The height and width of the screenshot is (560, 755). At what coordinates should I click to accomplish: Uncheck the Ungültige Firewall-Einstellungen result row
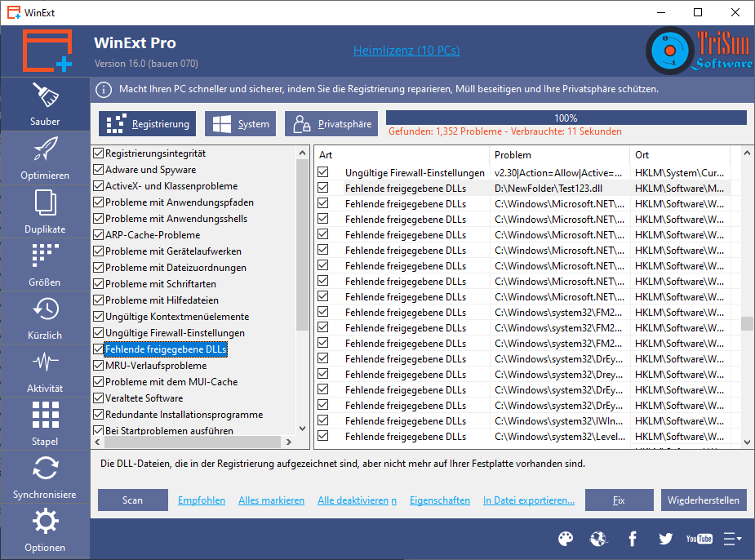tap(323, 172)
